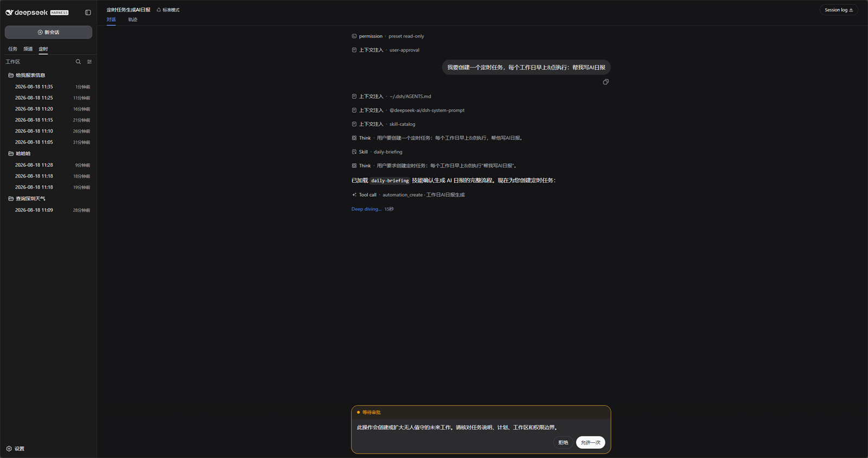The width and height of the screenshot is (868, 458).
Task: Open the 2026-08-18 11:15 run
Action: tap(48, 120)
